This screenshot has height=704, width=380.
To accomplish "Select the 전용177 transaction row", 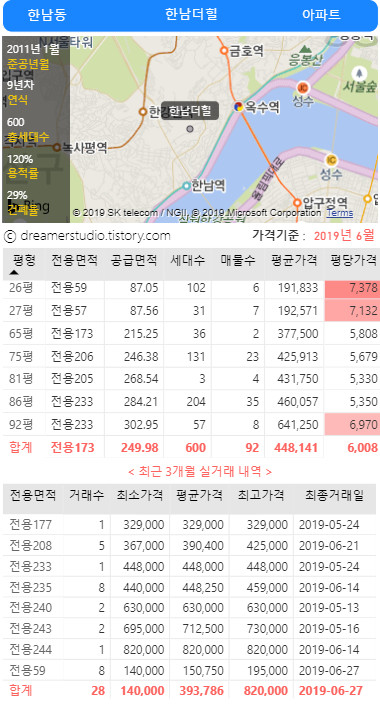I will [x=190, y=524].
